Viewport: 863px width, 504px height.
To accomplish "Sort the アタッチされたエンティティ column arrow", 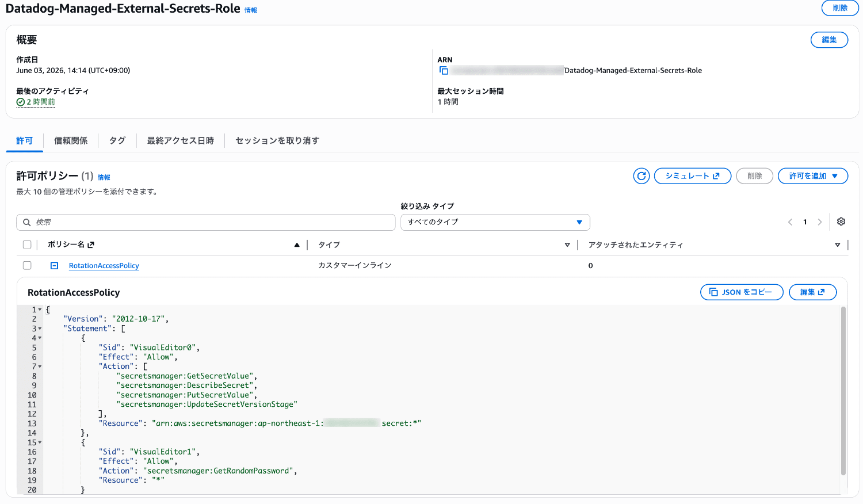I will (x=838, y=245).
